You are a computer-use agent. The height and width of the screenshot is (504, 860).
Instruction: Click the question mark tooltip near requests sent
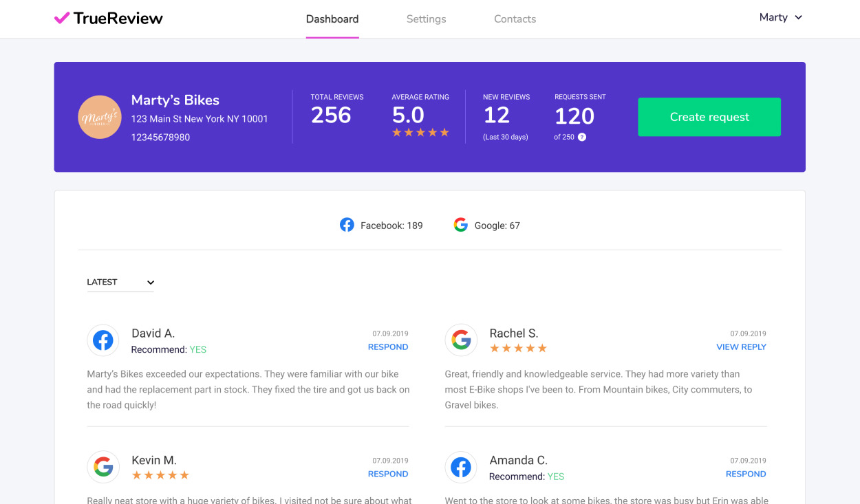[583, 137]
